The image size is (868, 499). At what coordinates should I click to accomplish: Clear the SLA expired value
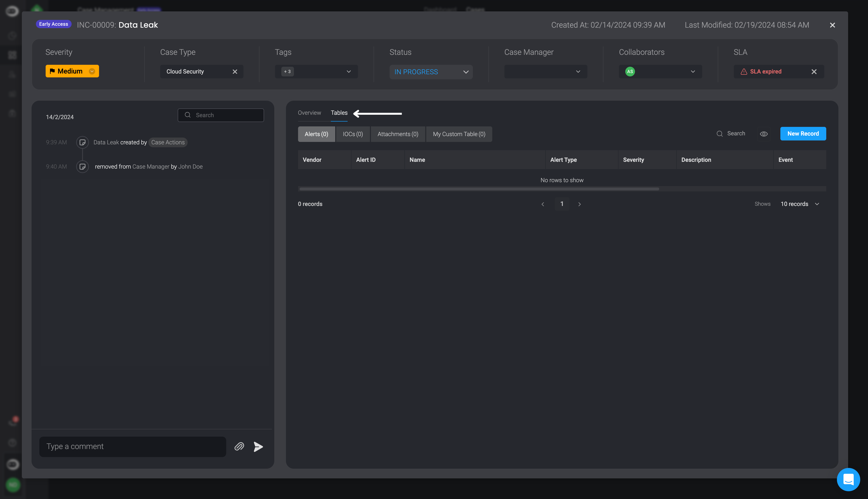tap(814, 72)
